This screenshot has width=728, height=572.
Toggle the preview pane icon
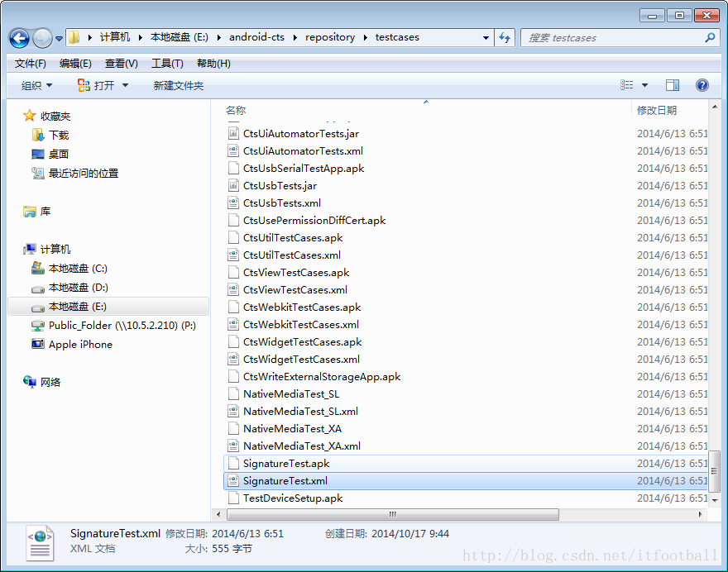click(673, 85)
